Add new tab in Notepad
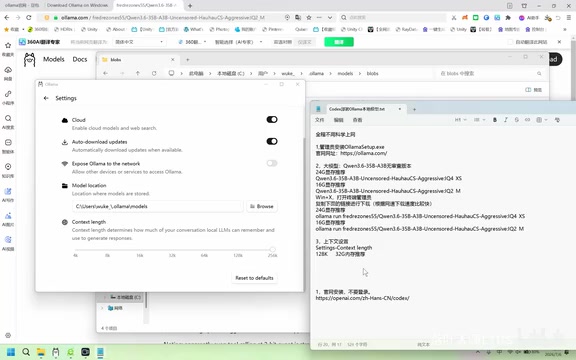This screenshot has width=576, height=360. [414, 109]
